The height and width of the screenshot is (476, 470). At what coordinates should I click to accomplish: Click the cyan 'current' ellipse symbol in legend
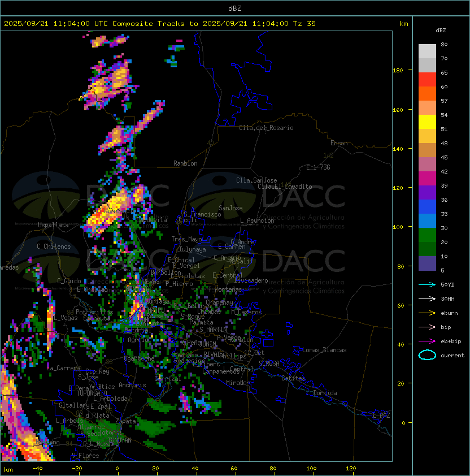click(427, 355)
